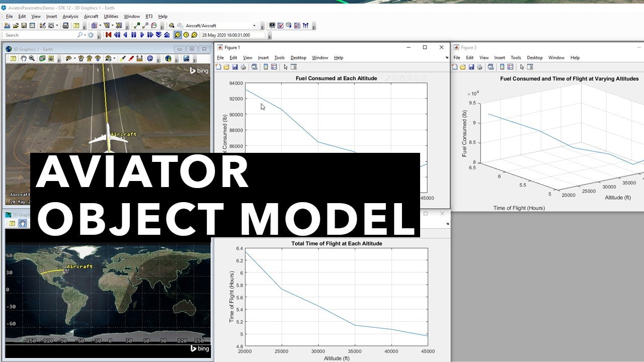Toggle the highlighted Normal Animation Mode clock icon
Screen dimensions: 644x362
(178, 35)
